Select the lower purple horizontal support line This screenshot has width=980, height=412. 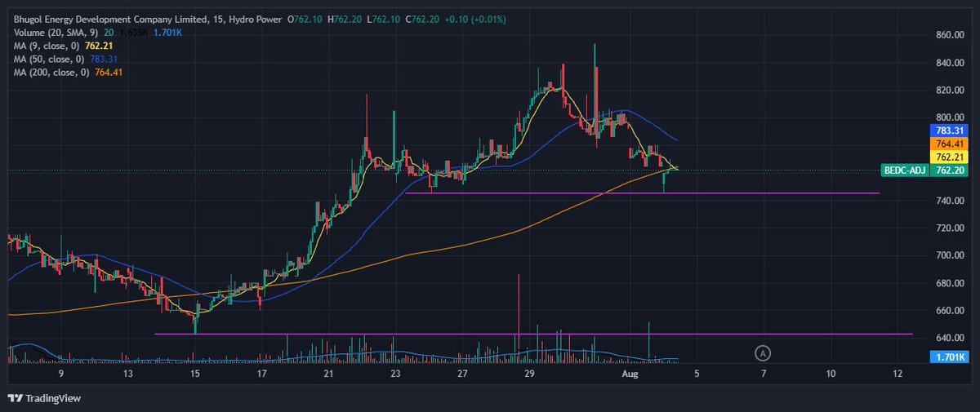[533, 334]
